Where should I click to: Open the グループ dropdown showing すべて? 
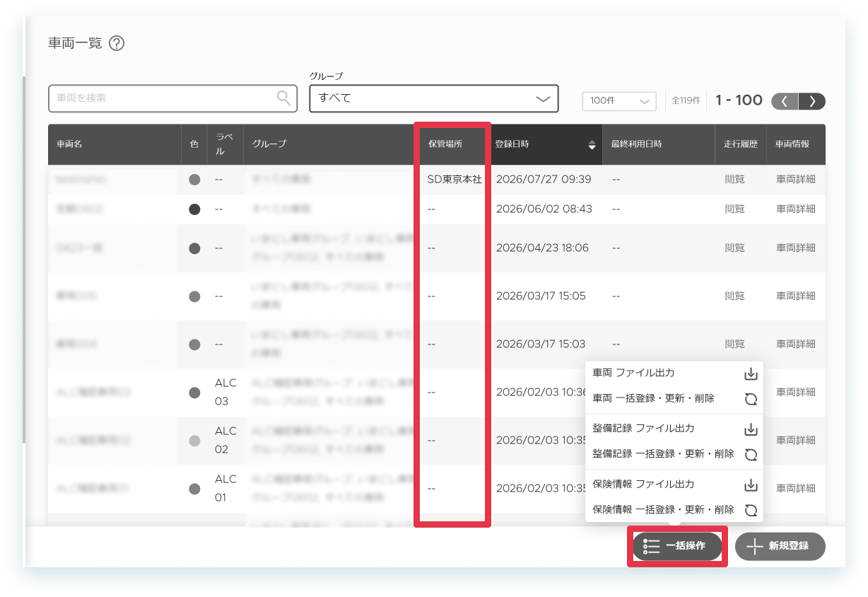click(434, 98)
